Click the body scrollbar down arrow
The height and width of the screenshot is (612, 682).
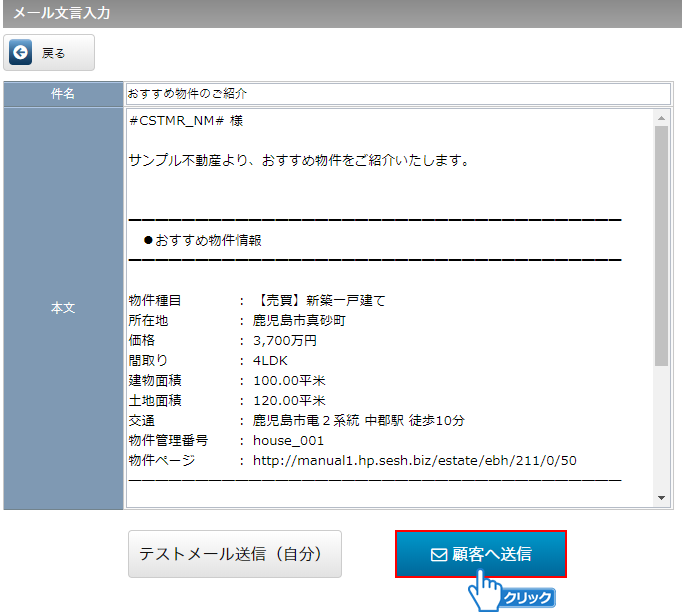click(661, 498)
